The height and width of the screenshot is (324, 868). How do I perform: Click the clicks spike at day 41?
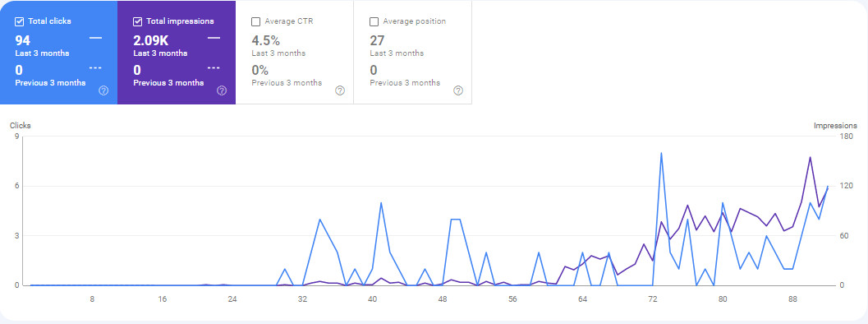(x=381, y=203)
